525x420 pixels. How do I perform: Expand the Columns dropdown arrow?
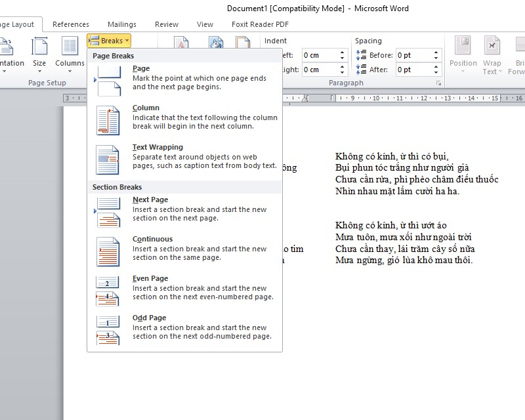coord(70,72)
